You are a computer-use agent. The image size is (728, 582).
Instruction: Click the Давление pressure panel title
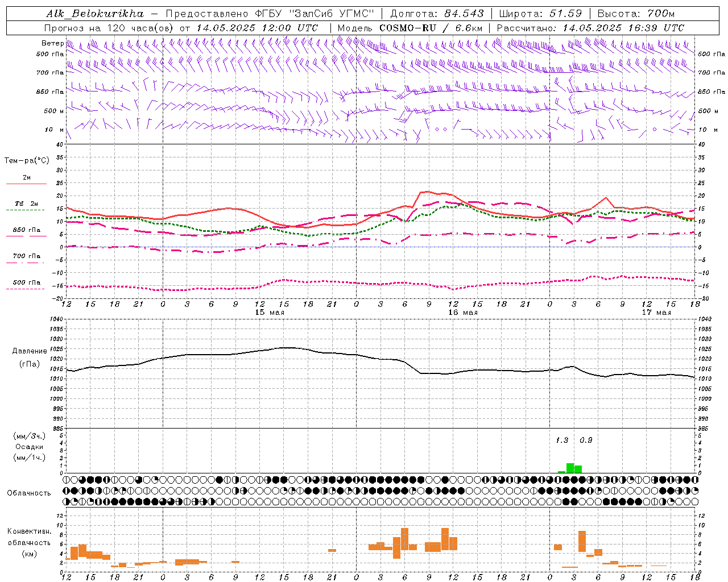click(30, 351)
